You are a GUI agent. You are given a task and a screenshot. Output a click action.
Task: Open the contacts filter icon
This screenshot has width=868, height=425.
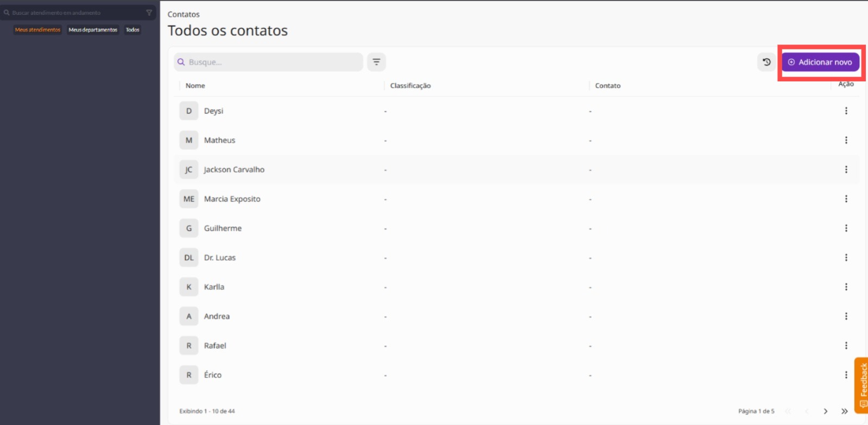pyautogui.click(x=376, y=62)
